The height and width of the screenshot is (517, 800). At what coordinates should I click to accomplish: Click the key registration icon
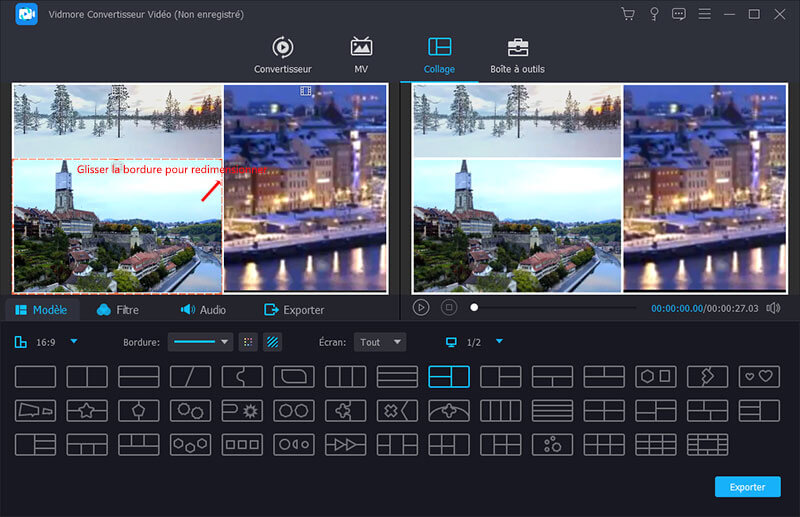[x=654, y=14]
